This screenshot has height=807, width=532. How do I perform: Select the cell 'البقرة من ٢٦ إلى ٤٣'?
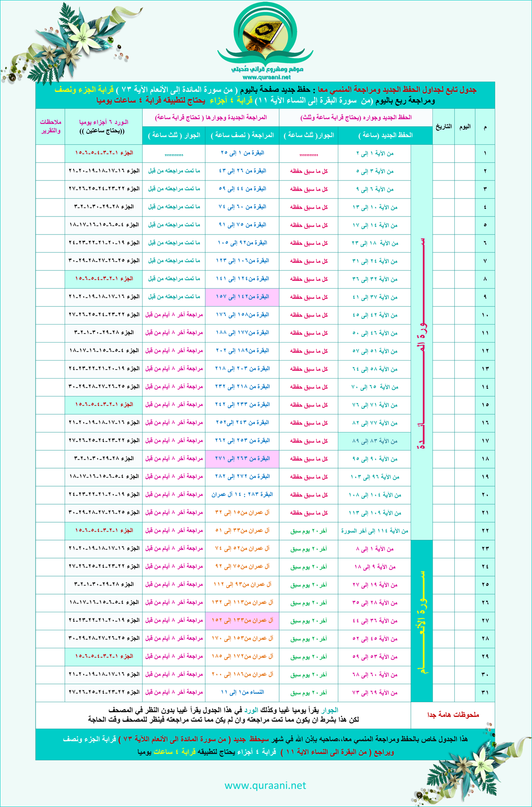tap(242, 171)
